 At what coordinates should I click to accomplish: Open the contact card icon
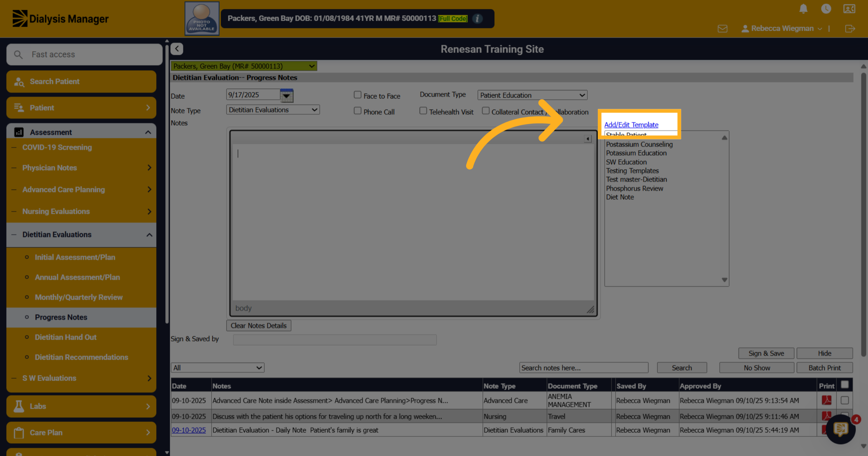click(849, 9)
